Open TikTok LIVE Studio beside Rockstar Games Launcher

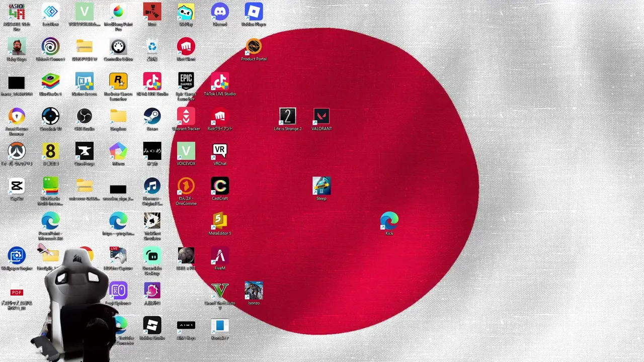(152, 81)
